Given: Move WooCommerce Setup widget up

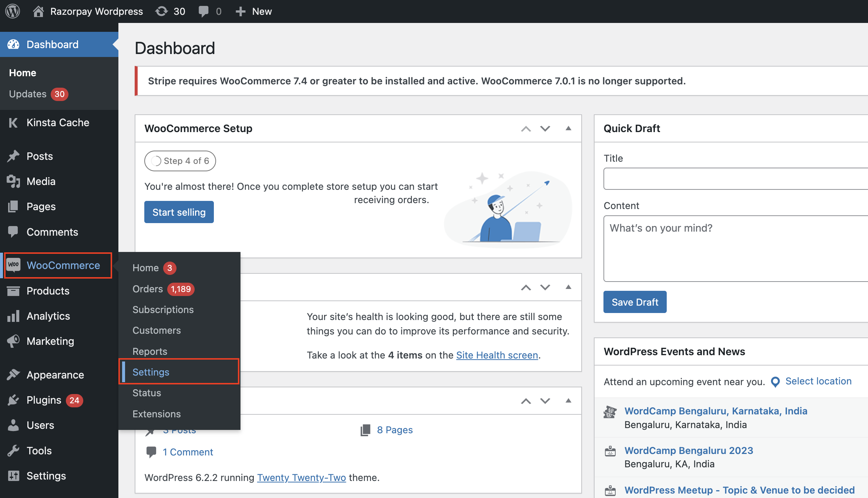Looking at the screenshot, I should pyautogui.click(x=526, y=129).
